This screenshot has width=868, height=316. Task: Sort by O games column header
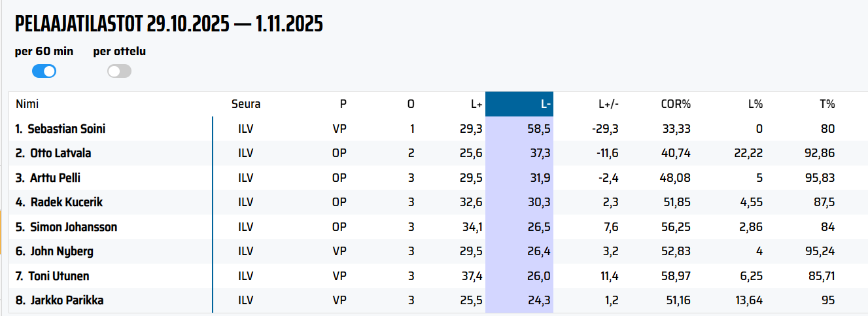[411, 104]
